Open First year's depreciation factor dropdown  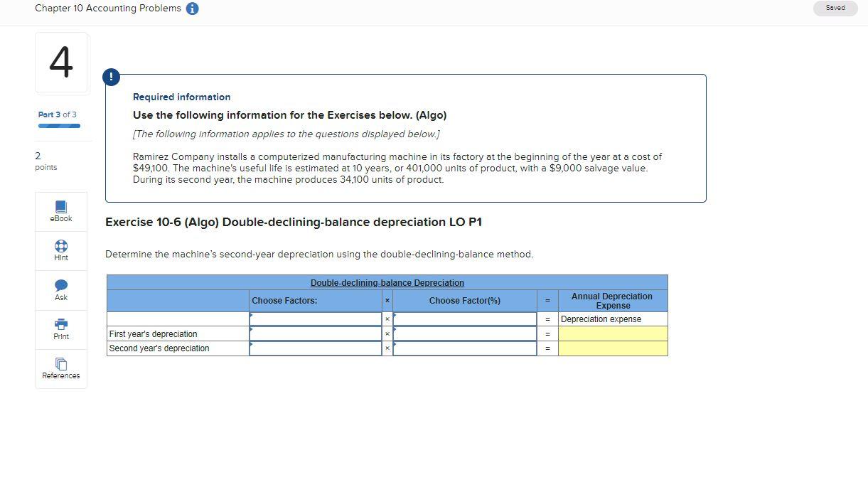(x=316, y=333)
